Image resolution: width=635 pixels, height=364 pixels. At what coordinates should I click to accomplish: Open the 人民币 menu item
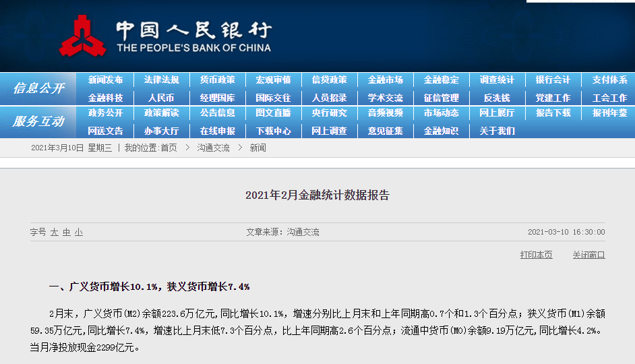[x=161, y=98]
